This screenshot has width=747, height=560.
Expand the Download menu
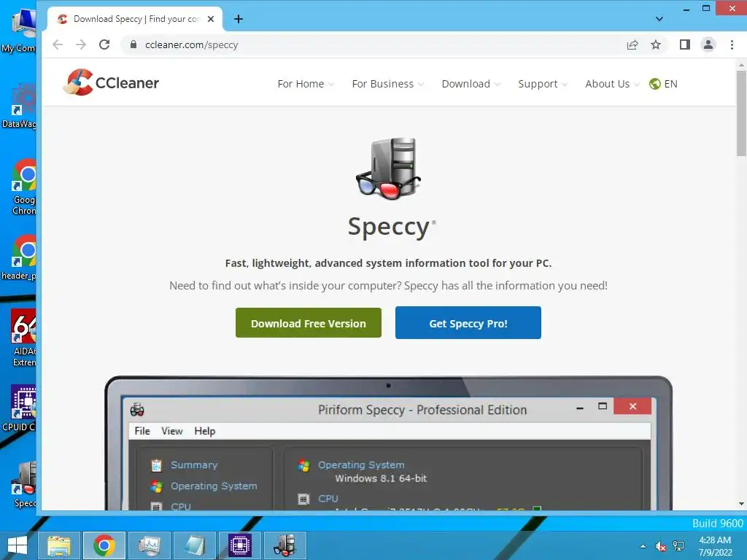pyautogui.click(x=471, y=84)
